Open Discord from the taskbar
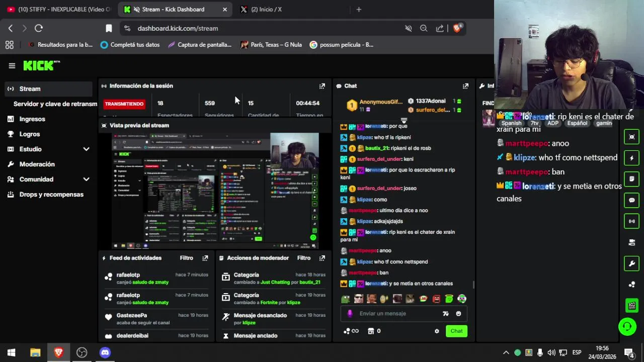Image resolution: width=644 pixels, height=362 pixels. [x=105, y=352]
